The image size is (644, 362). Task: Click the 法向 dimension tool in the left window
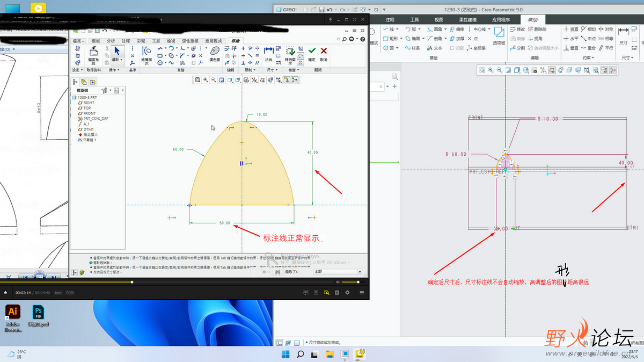(x=269, y=53)
